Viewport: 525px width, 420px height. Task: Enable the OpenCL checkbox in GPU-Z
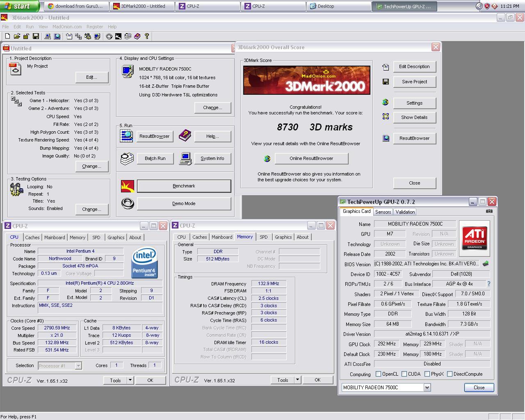tap(379, 374)
